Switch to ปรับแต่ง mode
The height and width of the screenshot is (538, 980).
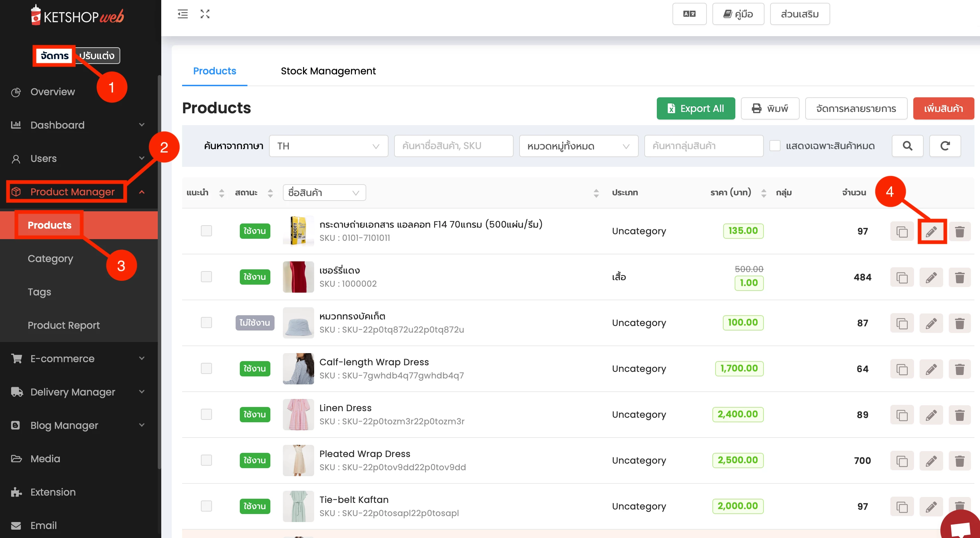click(97, 56)
